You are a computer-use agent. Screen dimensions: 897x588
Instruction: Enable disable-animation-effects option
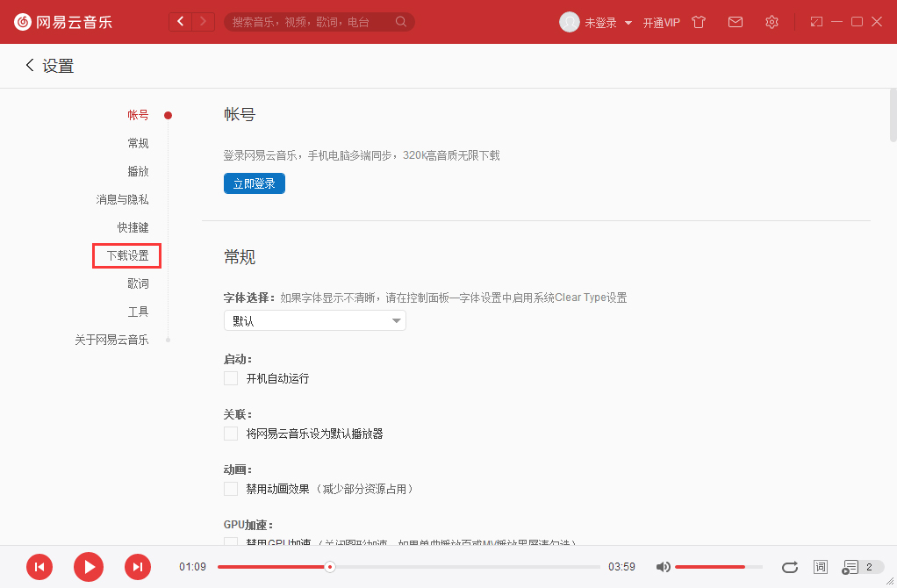(x=231, y=489)
